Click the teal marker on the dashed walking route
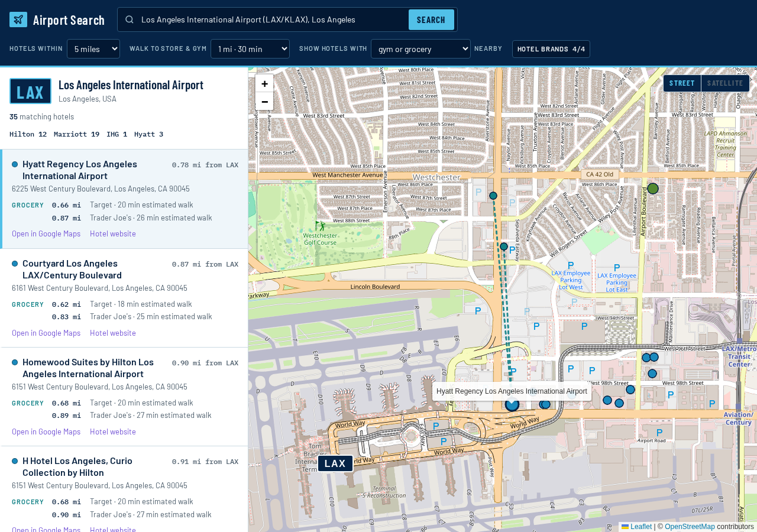Screen dimensions: 757x532 point(504,246)
